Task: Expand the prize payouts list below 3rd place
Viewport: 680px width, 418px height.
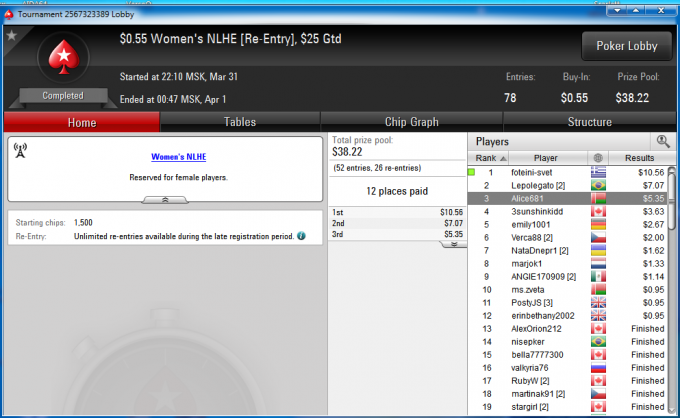Action: coord(454,244)
